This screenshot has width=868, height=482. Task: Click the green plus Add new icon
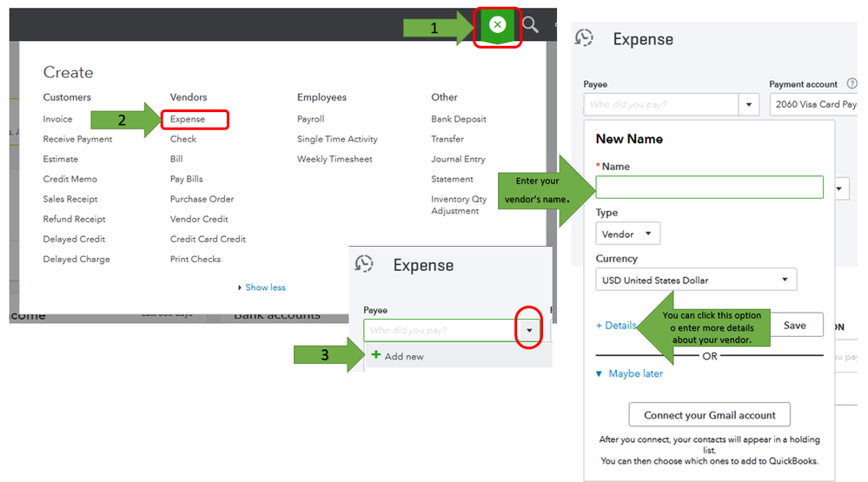376,354
